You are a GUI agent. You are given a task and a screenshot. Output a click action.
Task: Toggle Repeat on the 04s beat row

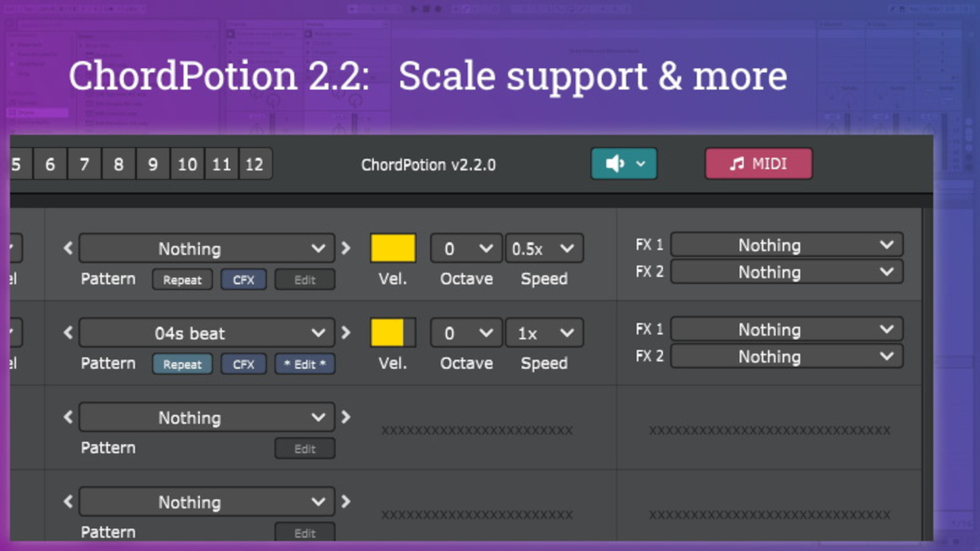pyautogui.click(x=182, y=364)
